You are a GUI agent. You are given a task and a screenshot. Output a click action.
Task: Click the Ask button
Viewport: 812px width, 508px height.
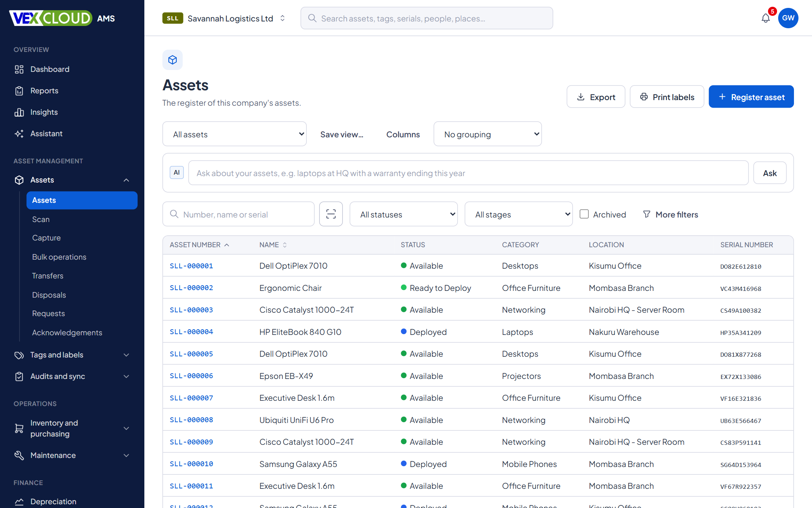[x=770, y=173]
